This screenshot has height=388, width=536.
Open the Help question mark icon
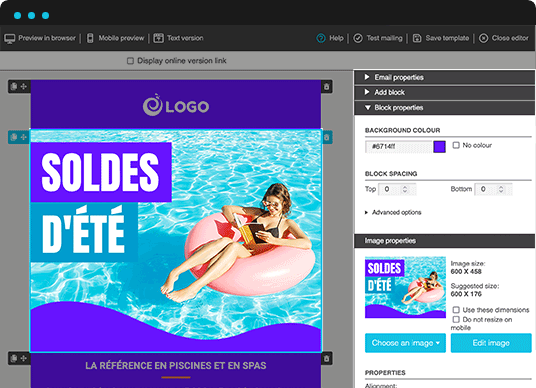click(321, 38)
